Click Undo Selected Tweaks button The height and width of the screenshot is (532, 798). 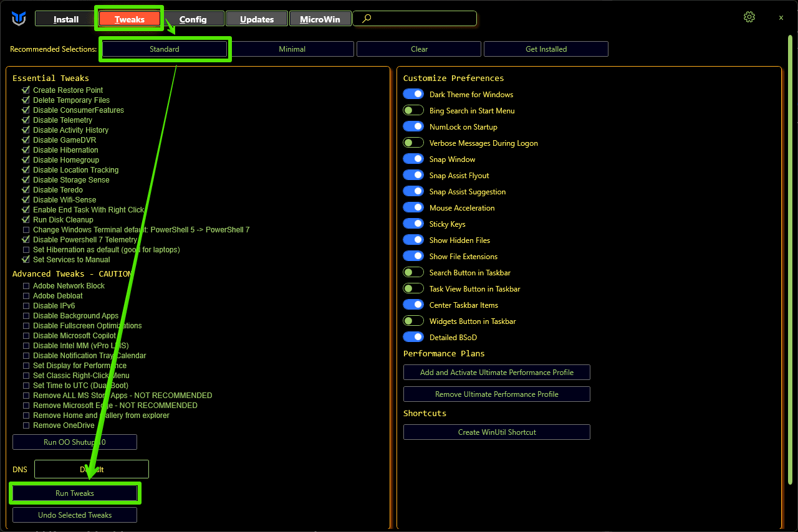tap(75, 515)
